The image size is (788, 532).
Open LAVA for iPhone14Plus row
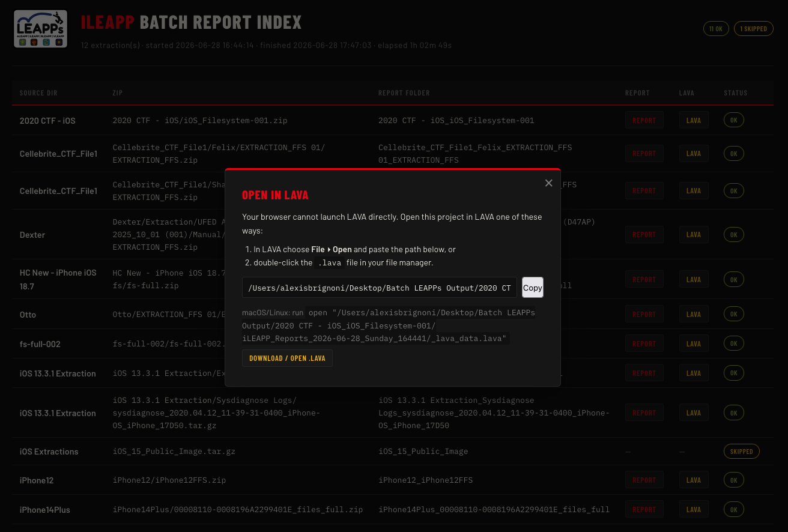click(694, 509)
